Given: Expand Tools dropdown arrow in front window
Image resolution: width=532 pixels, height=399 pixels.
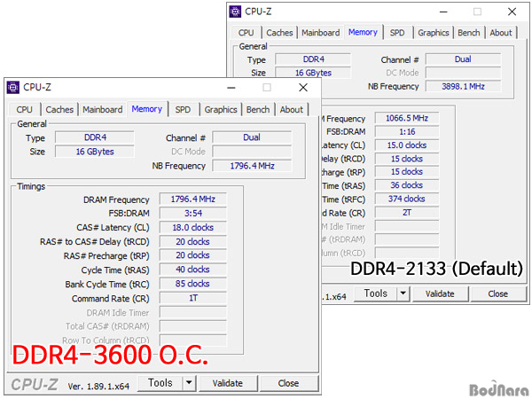Looking at the screenshot, I should click(189, 383).
